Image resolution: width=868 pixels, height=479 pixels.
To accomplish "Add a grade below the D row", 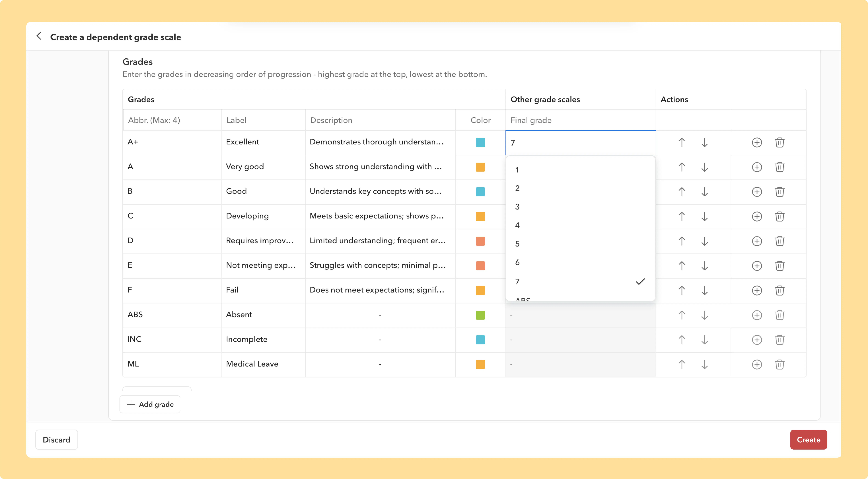I will point(757,241).
